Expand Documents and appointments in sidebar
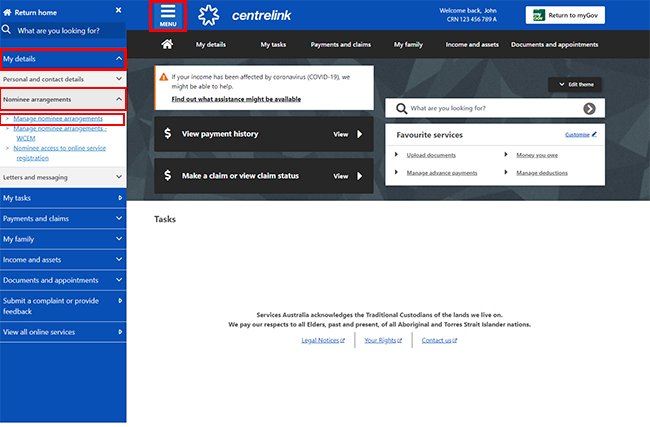Viewport: 650px width, 427px height. [63, 280]
